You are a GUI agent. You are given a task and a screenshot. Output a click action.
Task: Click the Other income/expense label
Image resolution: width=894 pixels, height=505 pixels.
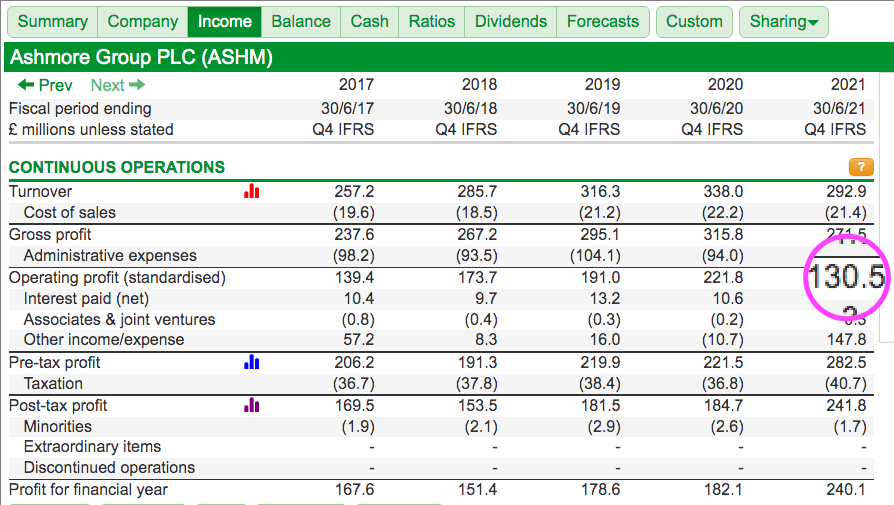(104, 340)
